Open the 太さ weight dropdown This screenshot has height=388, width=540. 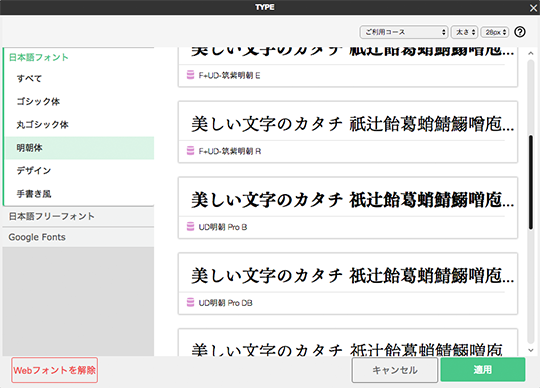coord(465,32)
